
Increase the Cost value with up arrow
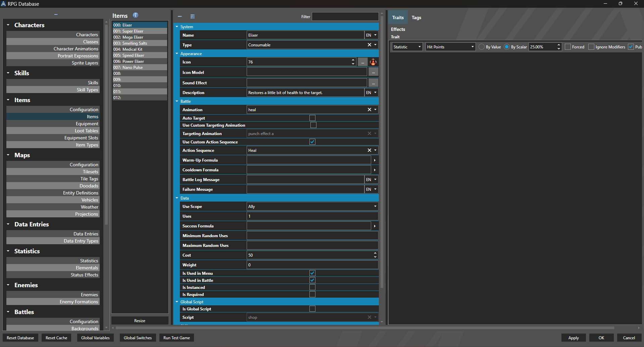click(x=375, y=253)
